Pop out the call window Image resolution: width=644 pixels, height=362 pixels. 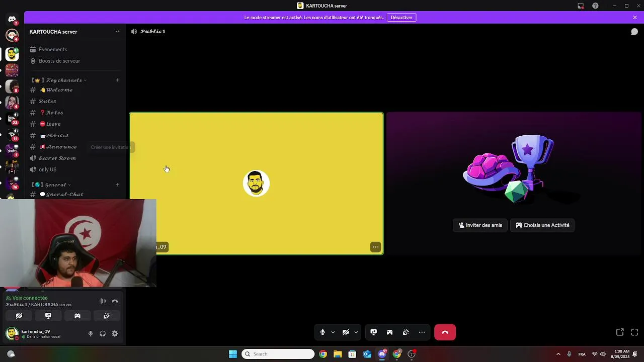click(x=620, y=332)
